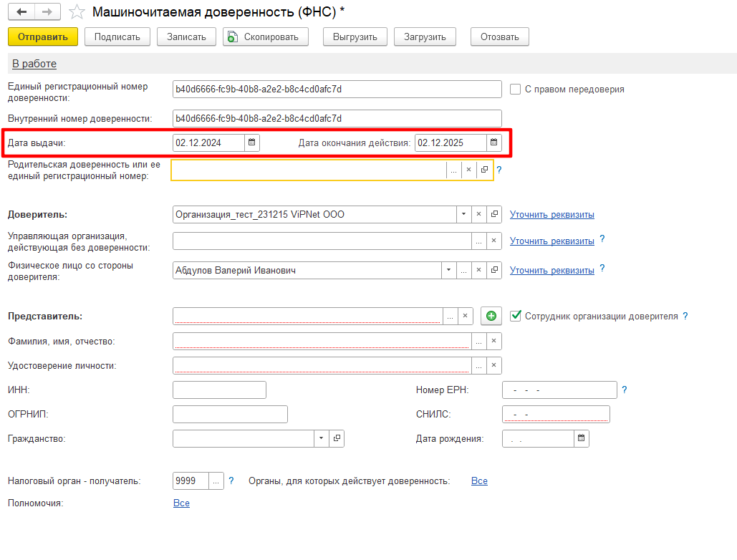The width and height of the screenshot is (737, 560).
Task: Open the Полномочия Все link
Action: [x=181, y=503]
